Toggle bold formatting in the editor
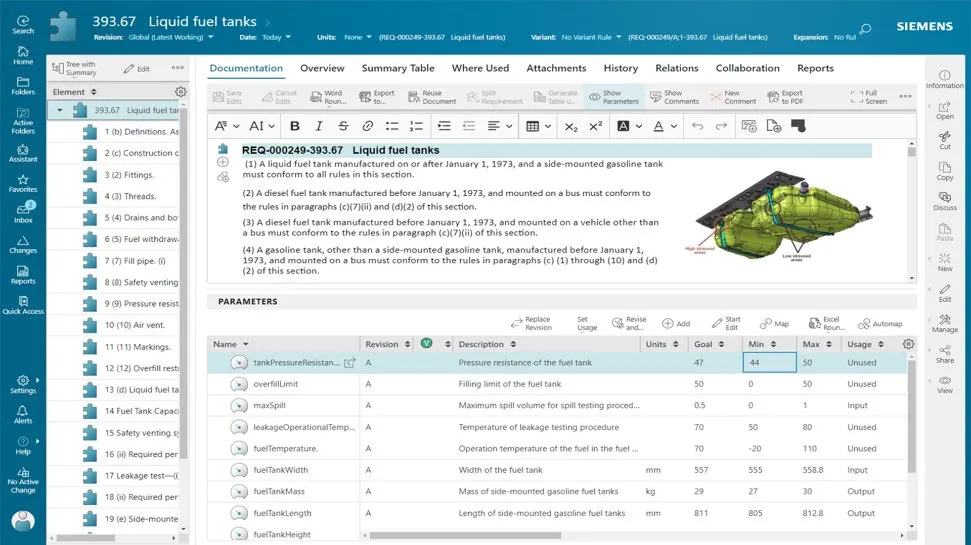Viewport: 971px width, 545px height. [x=294, y=126]
